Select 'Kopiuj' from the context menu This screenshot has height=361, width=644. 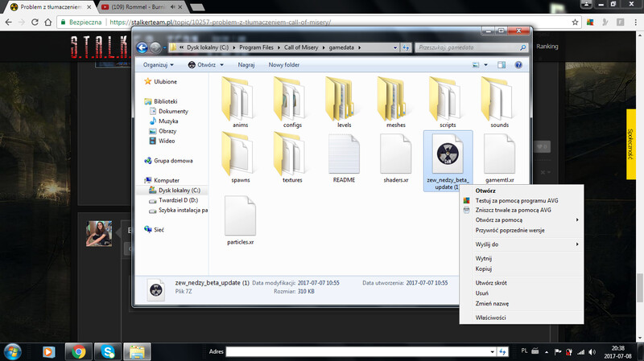tap(484, 269)
